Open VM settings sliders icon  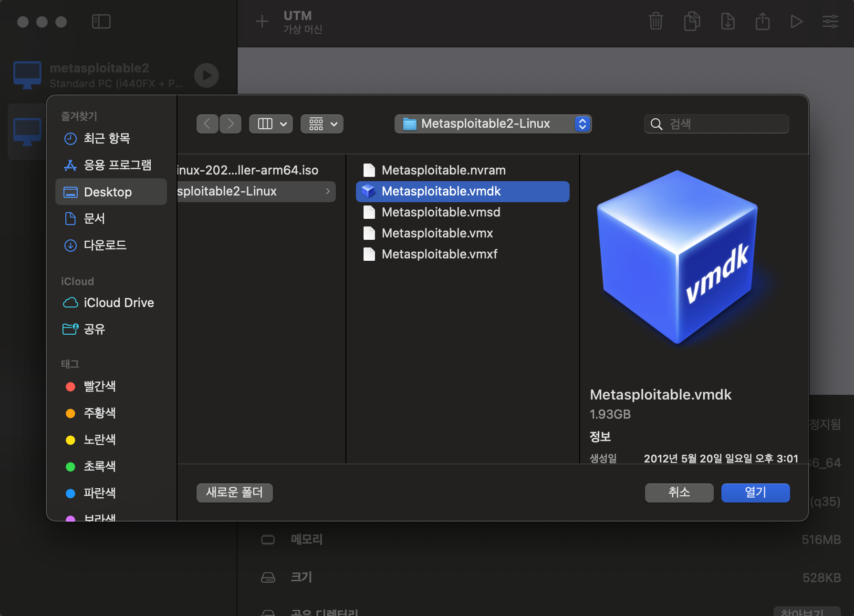point(830,21)
